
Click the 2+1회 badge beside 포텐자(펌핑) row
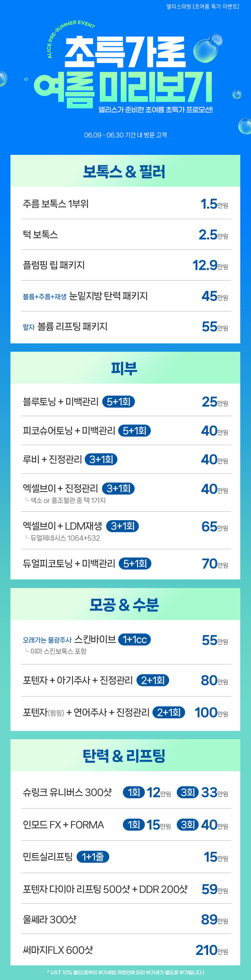169,712
